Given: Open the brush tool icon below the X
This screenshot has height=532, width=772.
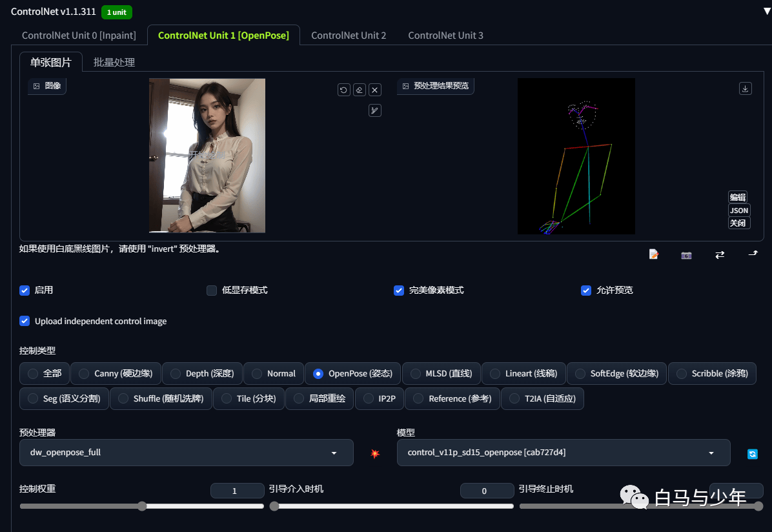Looking at the screenshot, I should tap(375, 110).
